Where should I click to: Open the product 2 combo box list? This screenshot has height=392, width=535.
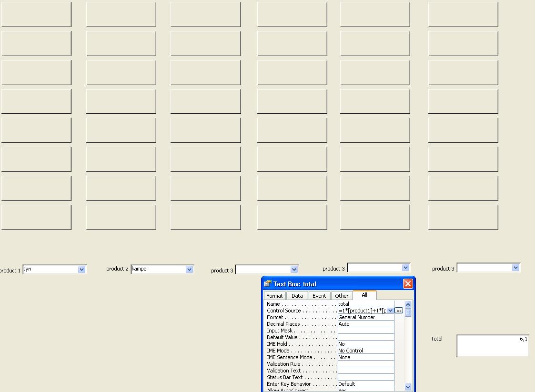(189, 270)
